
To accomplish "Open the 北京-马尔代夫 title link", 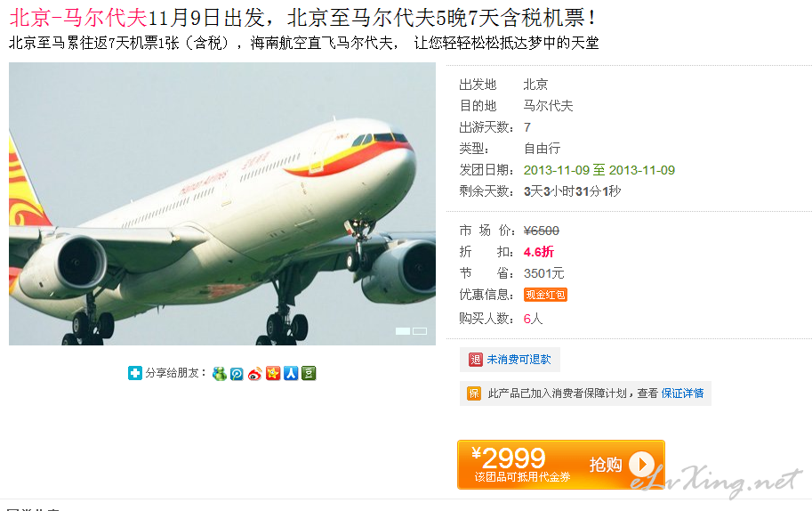I will click(79, 18).
